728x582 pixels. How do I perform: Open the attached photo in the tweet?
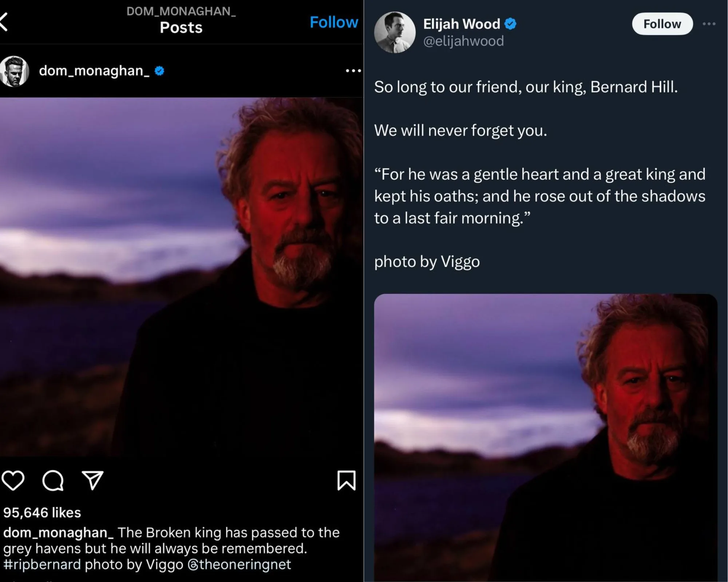[545, 436]
